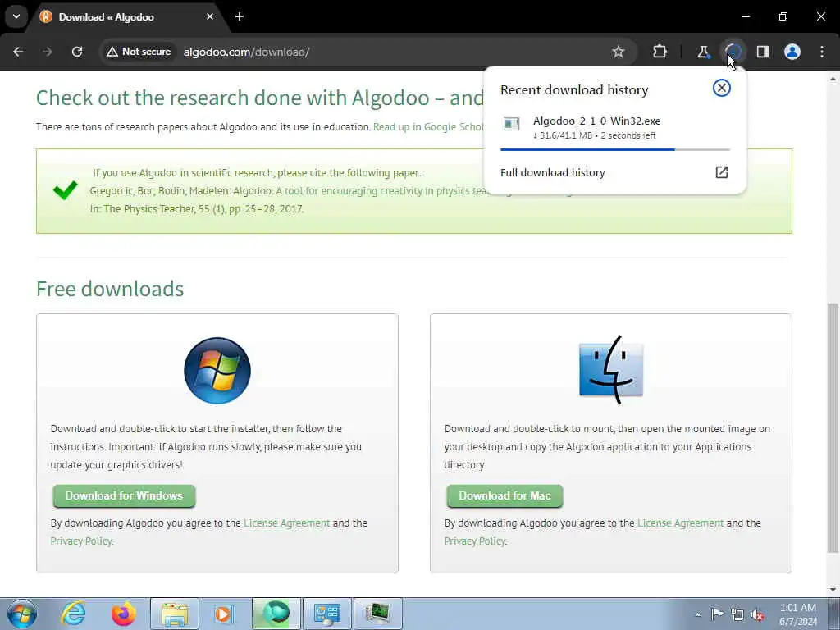840x630 pixels.
Task: Open License Agreement link in Windows box
Action: 286,523
